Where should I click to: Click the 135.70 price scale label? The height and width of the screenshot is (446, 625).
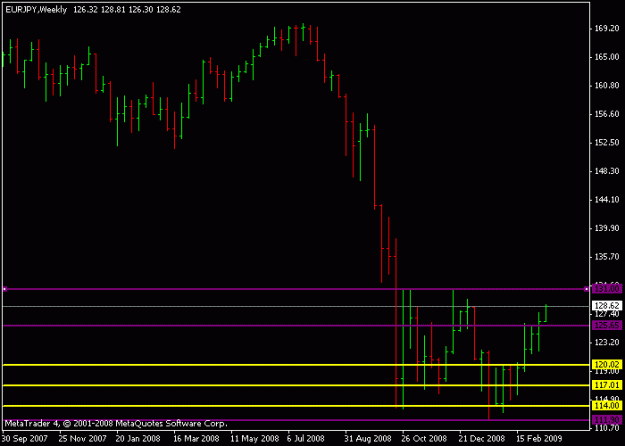tap(607, 257)
